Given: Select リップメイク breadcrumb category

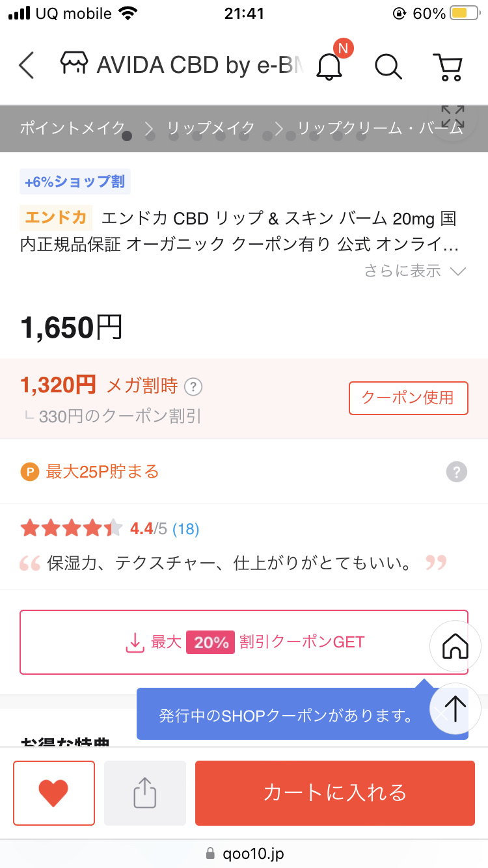Looking at the screenshot, I should [211, 128].
